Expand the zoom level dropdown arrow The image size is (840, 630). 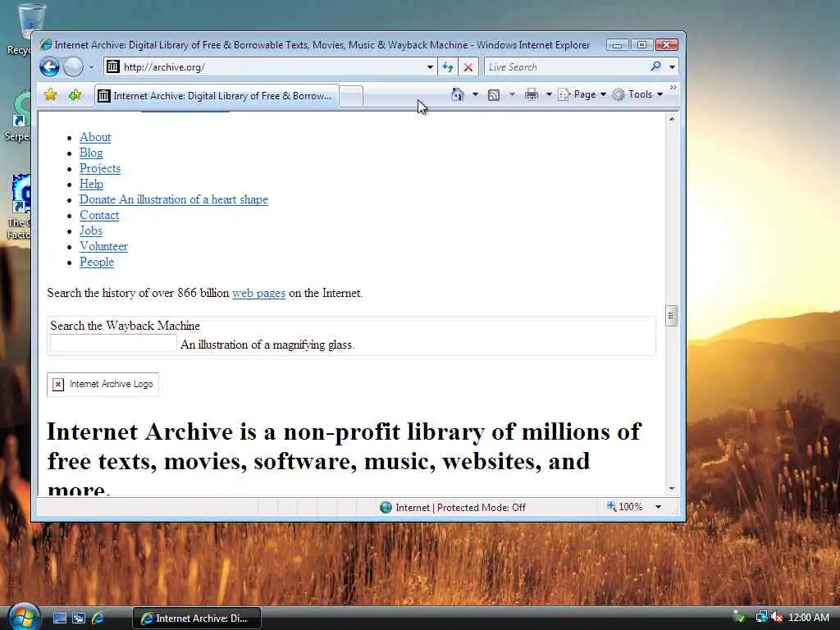[659, 507]
